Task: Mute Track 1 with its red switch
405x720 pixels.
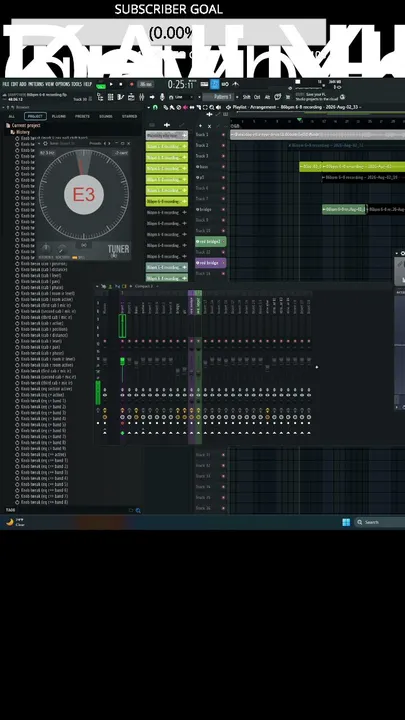Action: coord(224,135)
